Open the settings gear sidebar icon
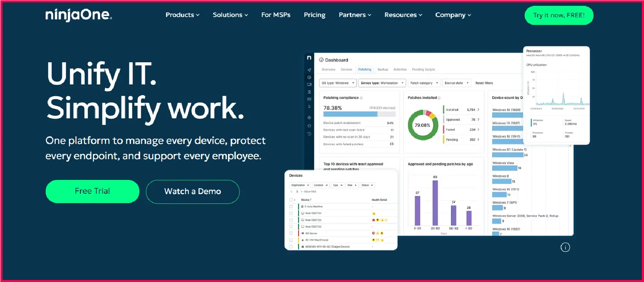 point(309,118)
